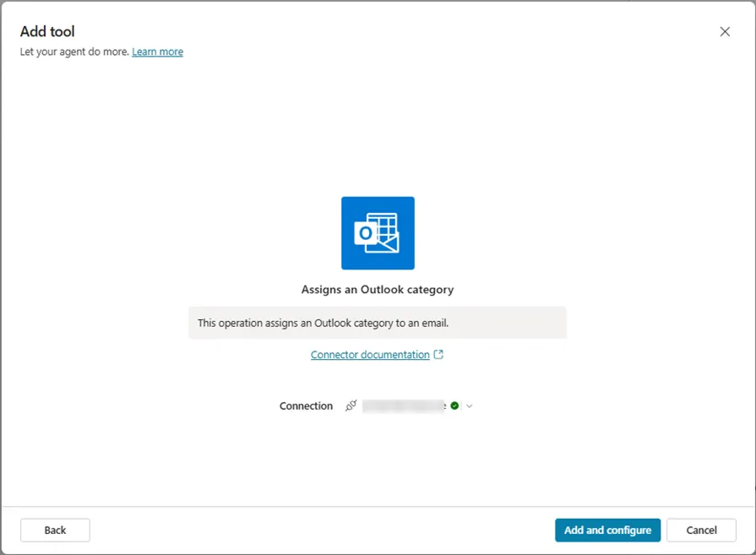This screenshot has width=756, height=555.
Task: Click the Assigns an Outlook category title
Action: (378, 289)
